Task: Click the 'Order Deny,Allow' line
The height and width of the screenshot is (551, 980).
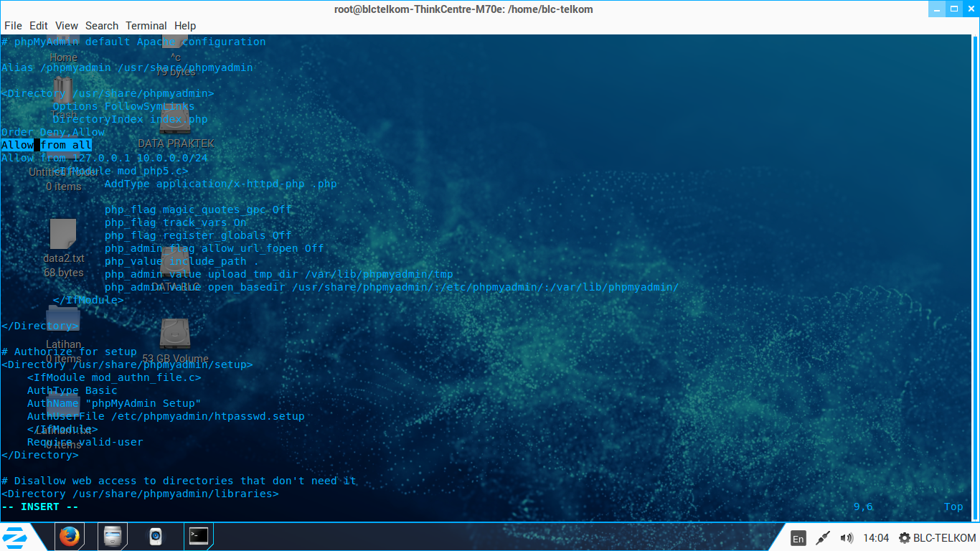Action: (x=53, y=132)
